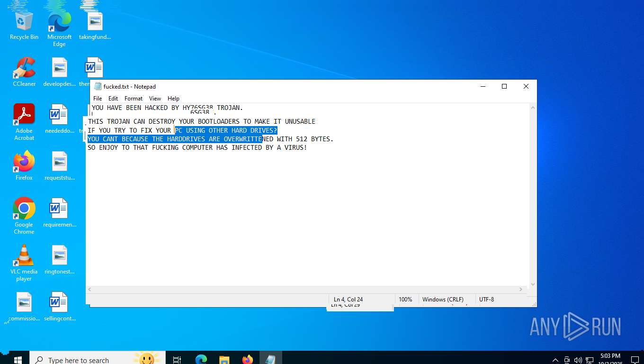The image size is (644, 364).
Task: Open the Format menu in Notepad
Action: pos(134,98)
